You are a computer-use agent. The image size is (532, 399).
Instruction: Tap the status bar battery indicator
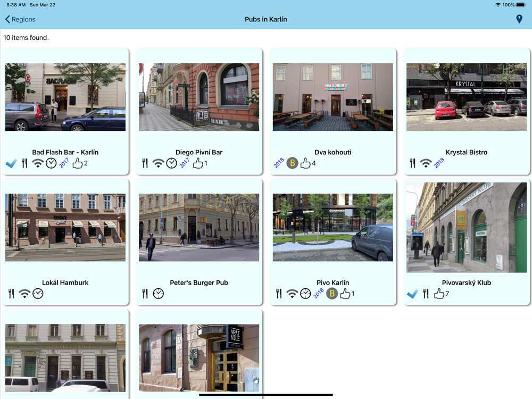click(521, 5)
